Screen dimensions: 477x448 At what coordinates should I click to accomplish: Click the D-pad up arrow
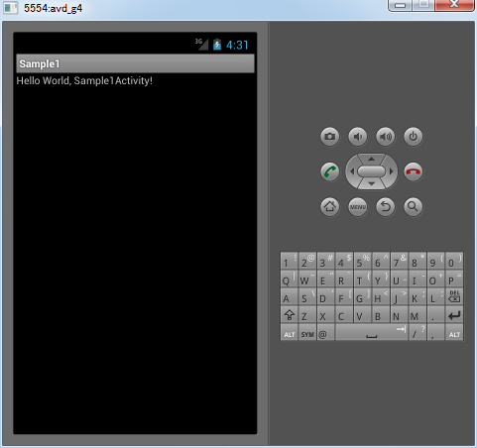(x=371, y=159)
